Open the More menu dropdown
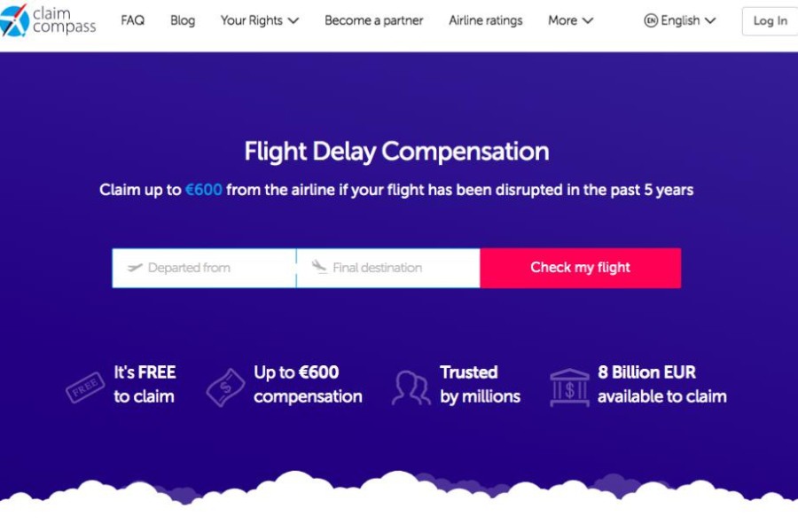The image size is (798, 532). click(x=570, y=20)
